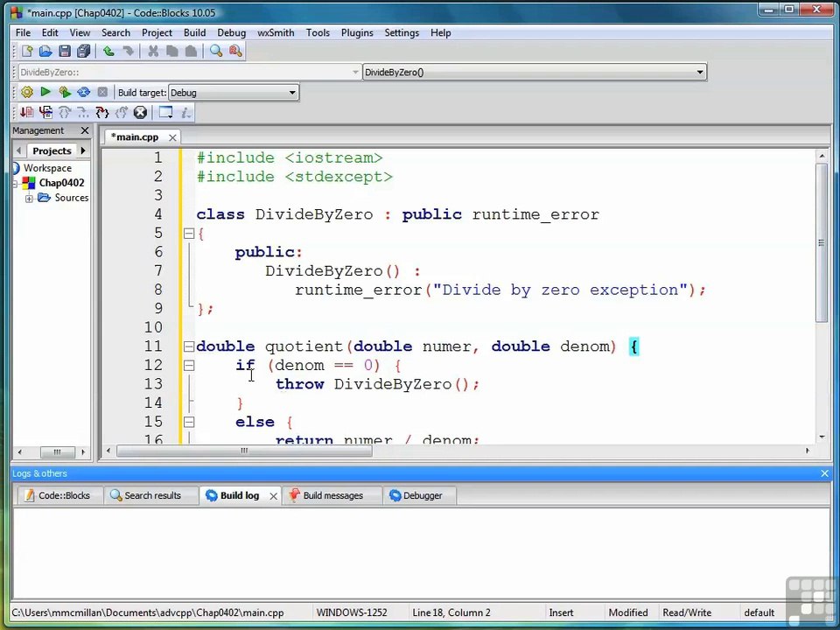This screenshot has width=840, height=630.
Task: Build and run with the gear-play icon
Action: pyautogui.click(x=65, y=92)
